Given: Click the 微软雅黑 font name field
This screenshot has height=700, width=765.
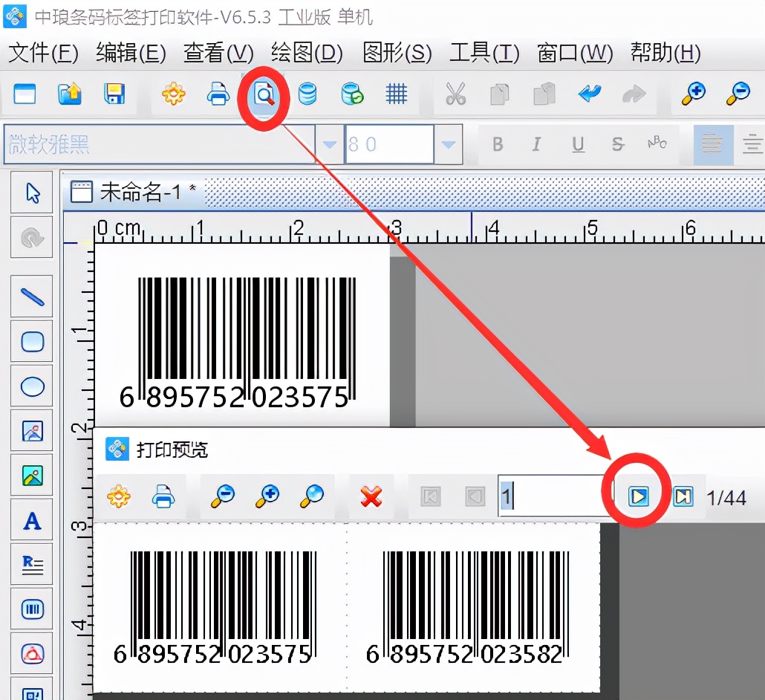Looking at the screenshot, I should (x=159, y=144).
